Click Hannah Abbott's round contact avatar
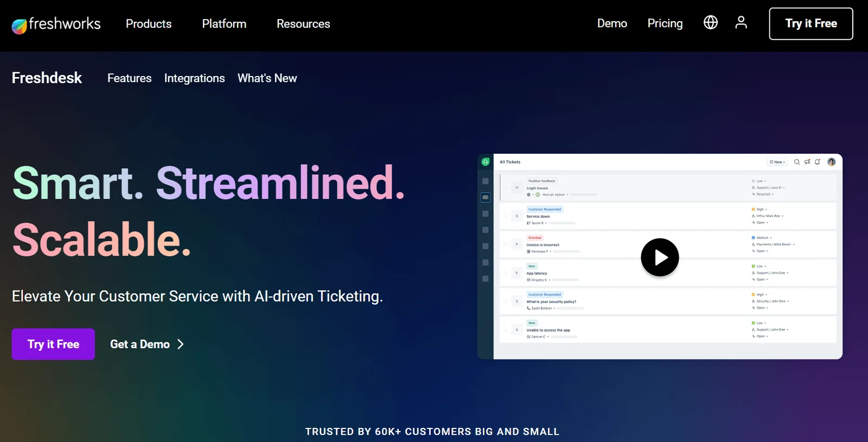Screen dimensions: 868x442 click(538, 194)
